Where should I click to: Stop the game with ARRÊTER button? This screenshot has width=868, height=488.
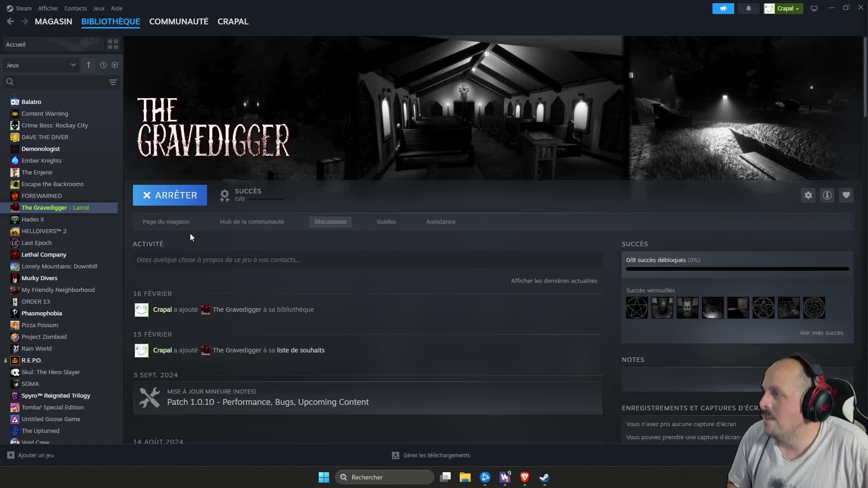coord(170,195)
